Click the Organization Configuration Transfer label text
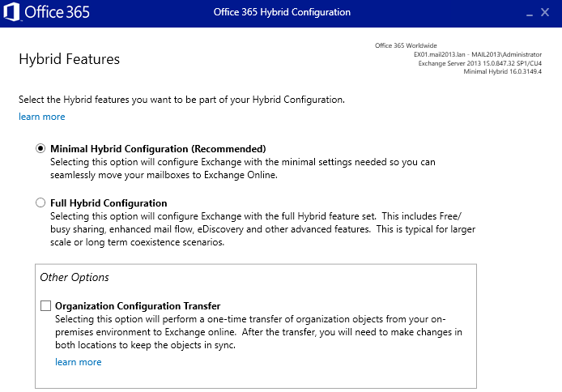Screen dimensions: 562x392 [x=138, y=306]
